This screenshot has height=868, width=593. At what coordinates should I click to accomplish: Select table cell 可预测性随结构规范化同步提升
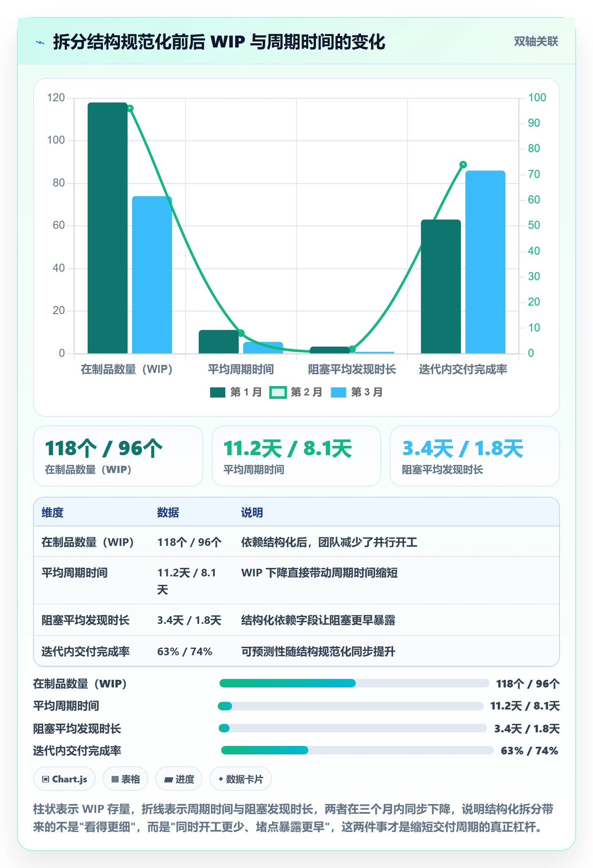(318, 651)
